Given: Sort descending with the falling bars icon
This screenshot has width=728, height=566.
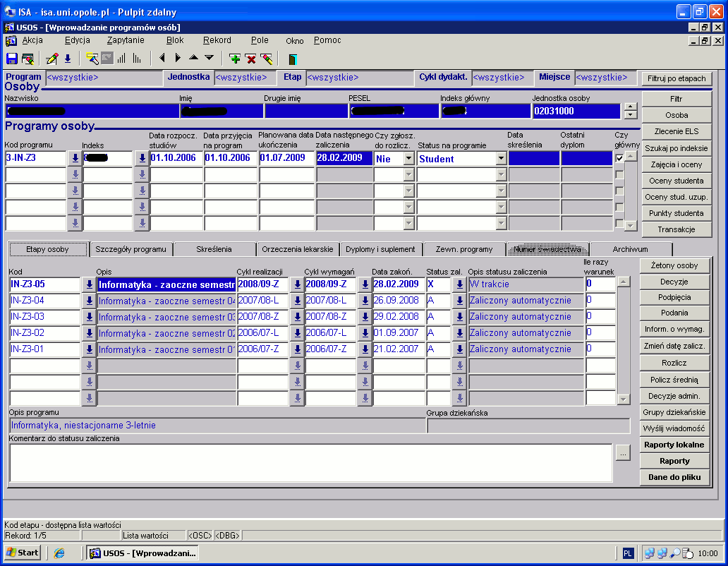Looking at the screenshot, I should (x=137, y=59).
